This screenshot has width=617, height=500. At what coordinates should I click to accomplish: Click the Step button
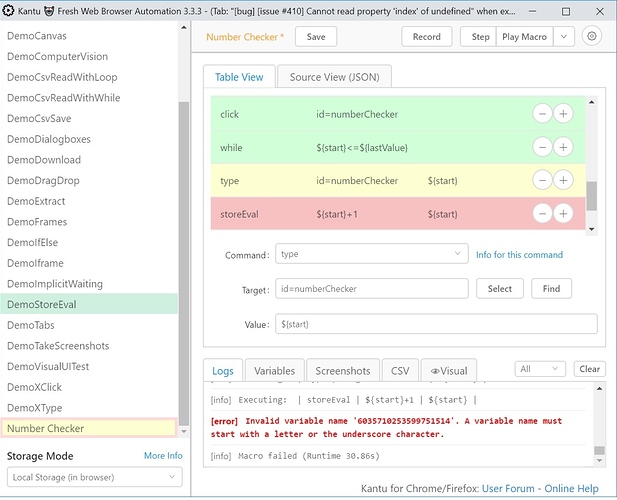[478, 37]
